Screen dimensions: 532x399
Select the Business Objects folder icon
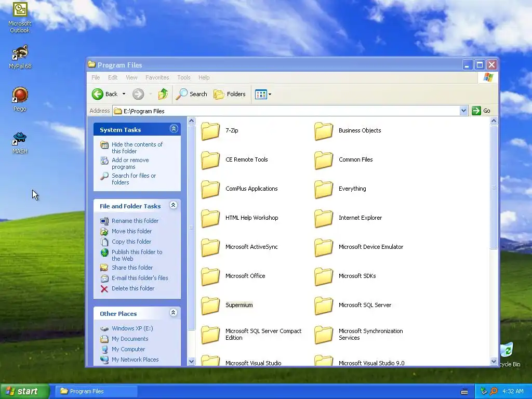click(323, 131)
